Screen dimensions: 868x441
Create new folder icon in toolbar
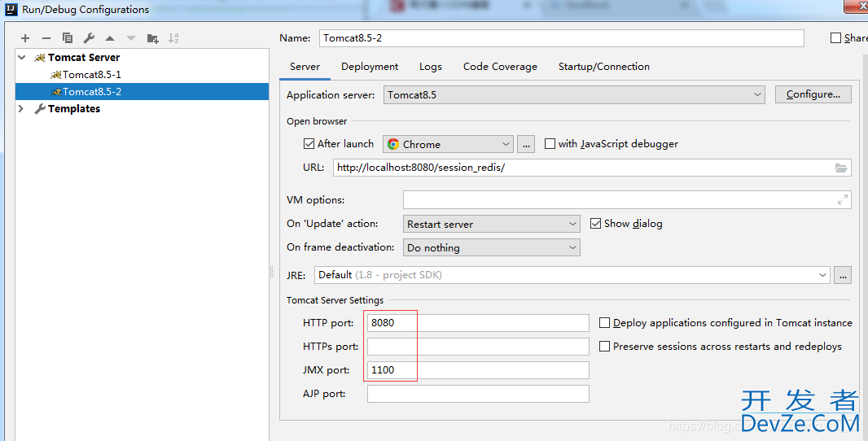(153, 38)
